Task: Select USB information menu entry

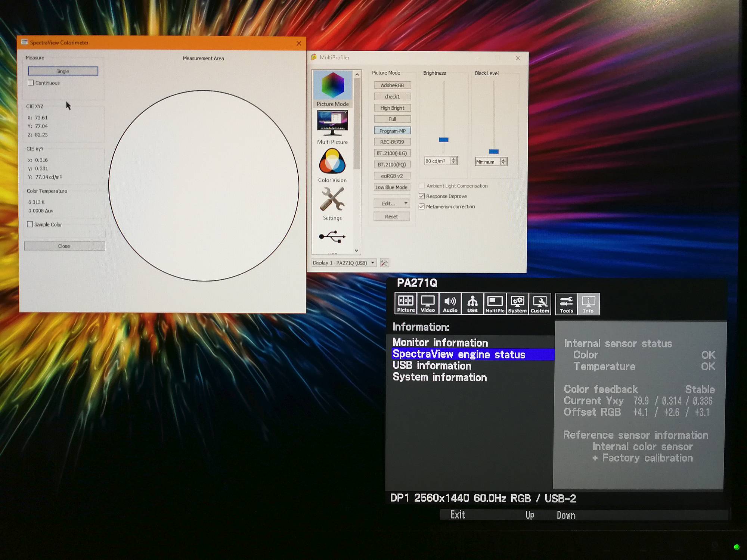Action: pyautogui.click(x=432, y=365)
